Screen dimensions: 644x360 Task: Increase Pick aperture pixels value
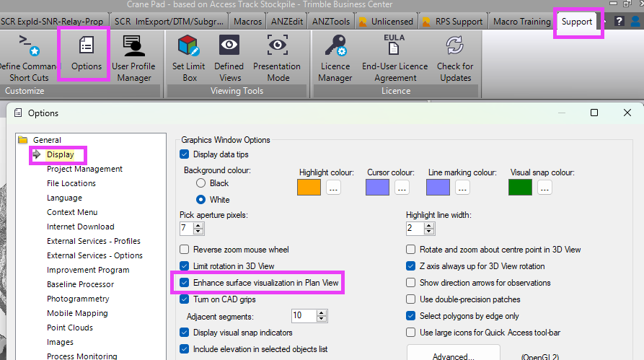coord(198,225)
